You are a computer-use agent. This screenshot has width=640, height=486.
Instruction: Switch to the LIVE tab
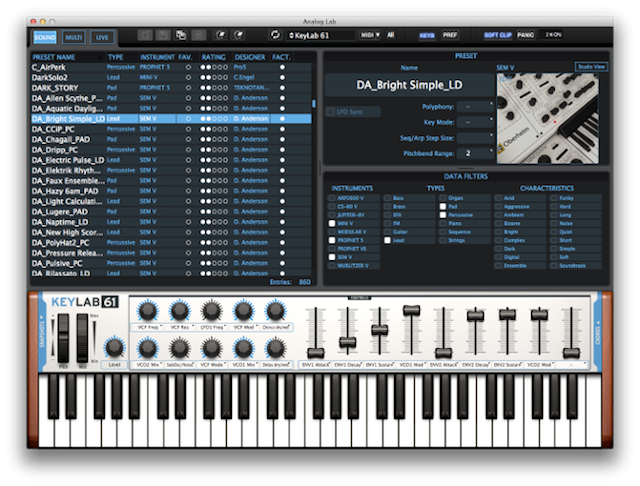point(102,38)
